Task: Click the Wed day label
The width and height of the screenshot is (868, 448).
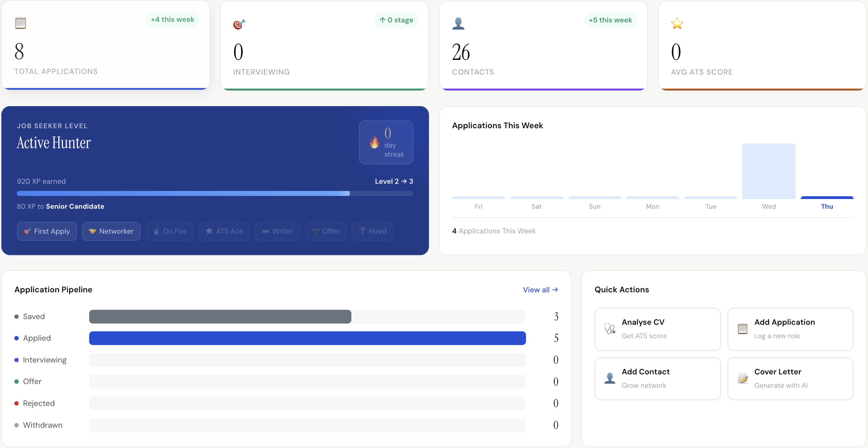Action: [x=769, y=206]
